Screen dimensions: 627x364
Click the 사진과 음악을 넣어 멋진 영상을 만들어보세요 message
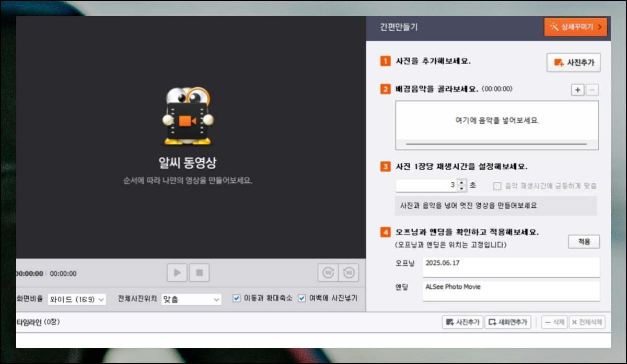[469, 206]
